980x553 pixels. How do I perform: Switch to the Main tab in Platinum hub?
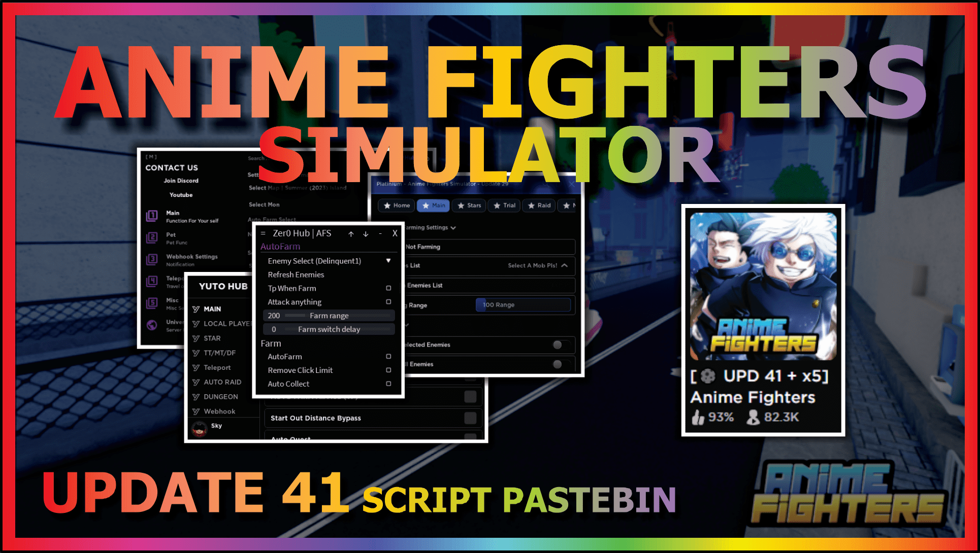pos(436,204)
